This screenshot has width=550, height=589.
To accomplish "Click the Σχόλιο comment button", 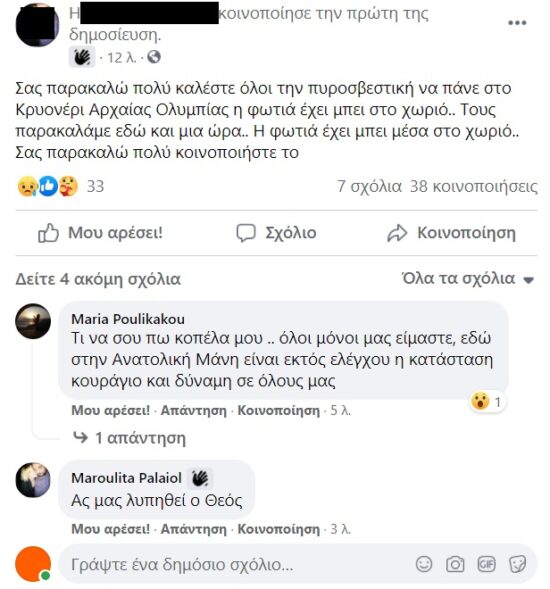I will [276, 233].
